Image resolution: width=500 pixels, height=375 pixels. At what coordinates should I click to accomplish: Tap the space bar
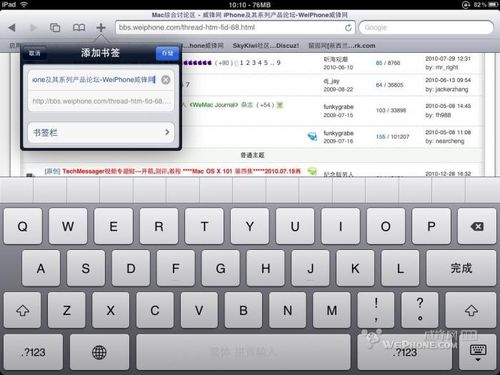coord(243,352)
